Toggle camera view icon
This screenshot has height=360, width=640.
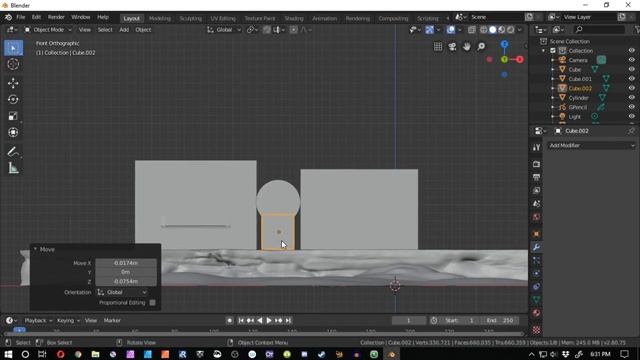[452, 47]
